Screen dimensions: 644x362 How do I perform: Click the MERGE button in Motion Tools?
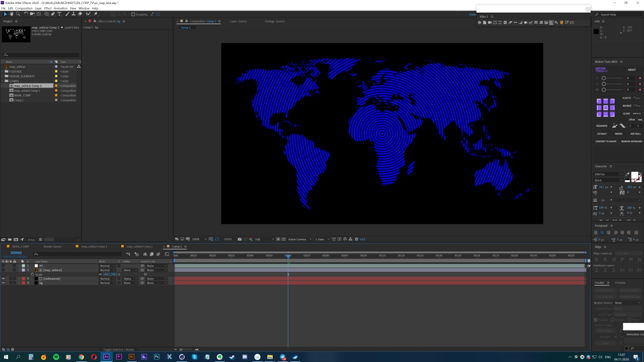(618, 134)
